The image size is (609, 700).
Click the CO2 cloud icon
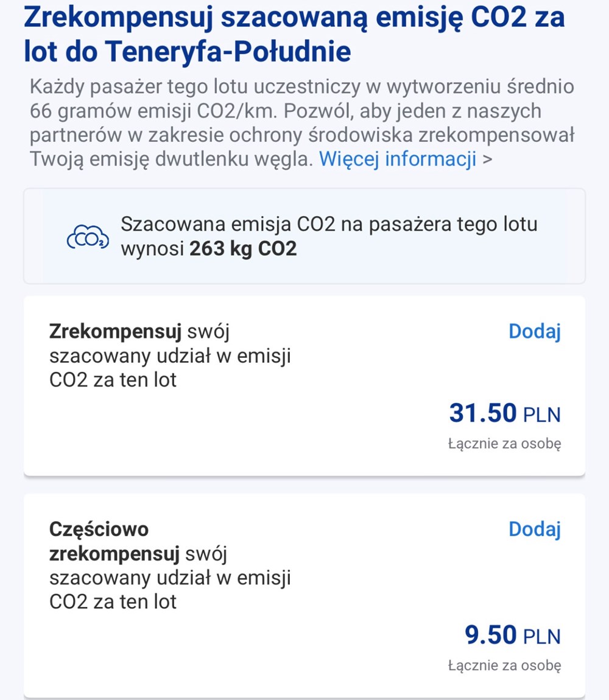[88, 236]
